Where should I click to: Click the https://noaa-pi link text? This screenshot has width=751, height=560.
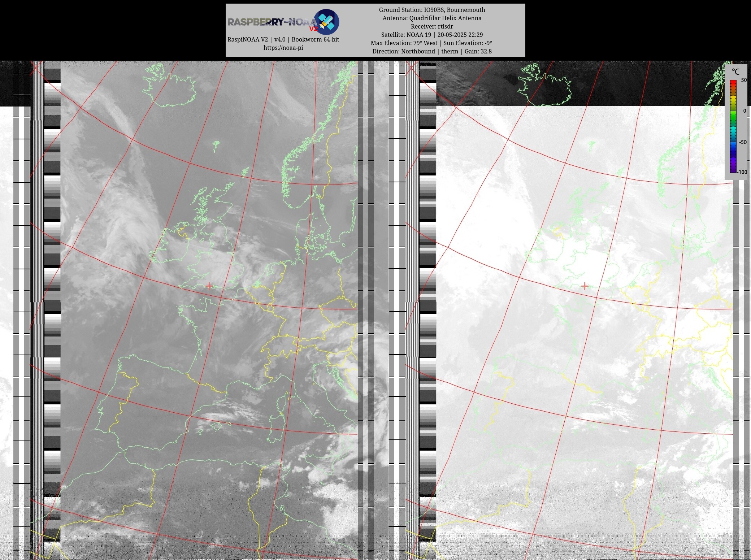point(283,48)
